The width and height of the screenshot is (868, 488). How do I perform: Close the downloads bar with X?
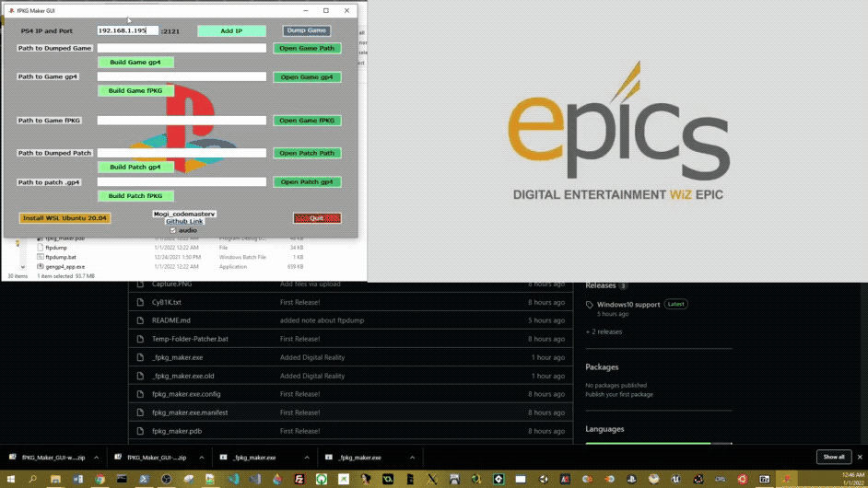pyautogui.click(x=860, y=457)
